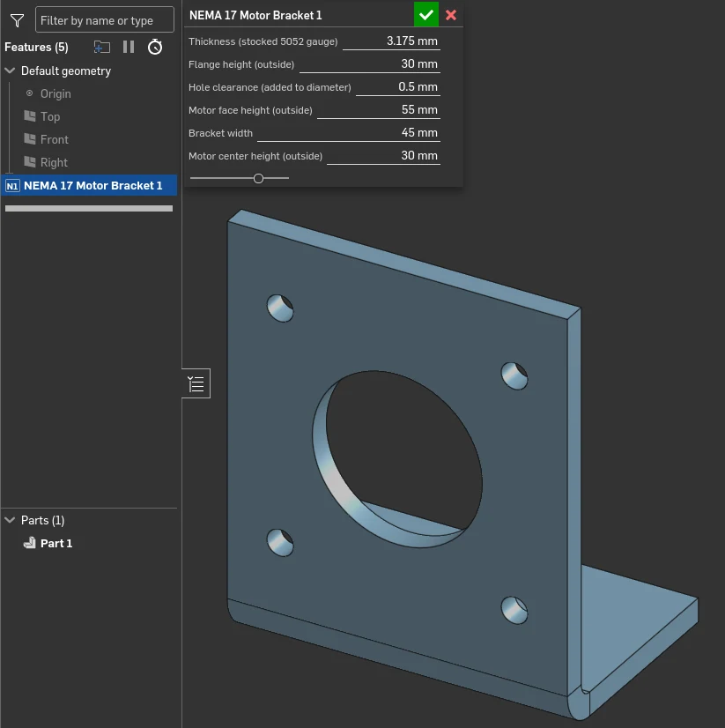Click the N1 custom feature icon

click(x=12, y=186)
